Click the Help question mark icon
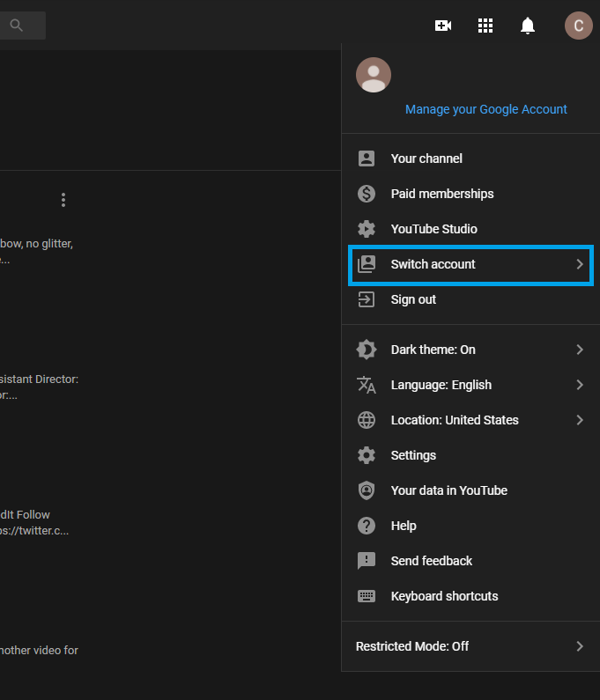This screenshot has width=600, height=700. pyautogui.click(x=367, y=526)
